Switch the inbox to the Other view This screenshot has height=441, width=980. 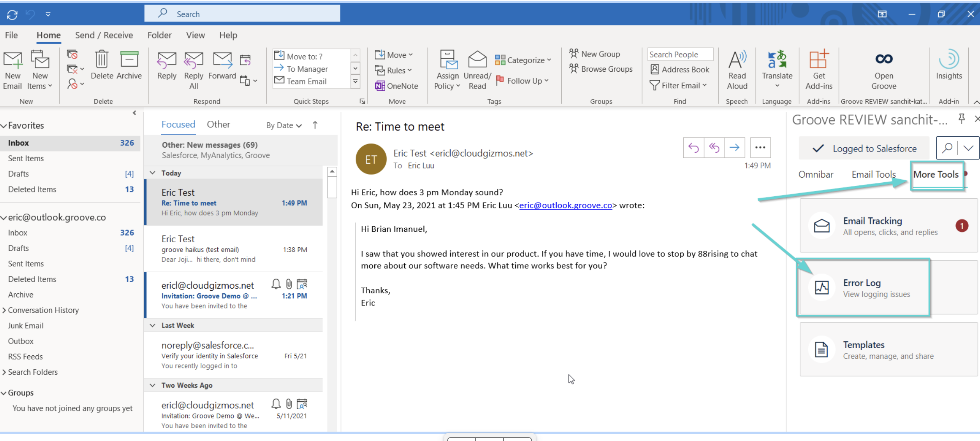click(x=218, y=125)
